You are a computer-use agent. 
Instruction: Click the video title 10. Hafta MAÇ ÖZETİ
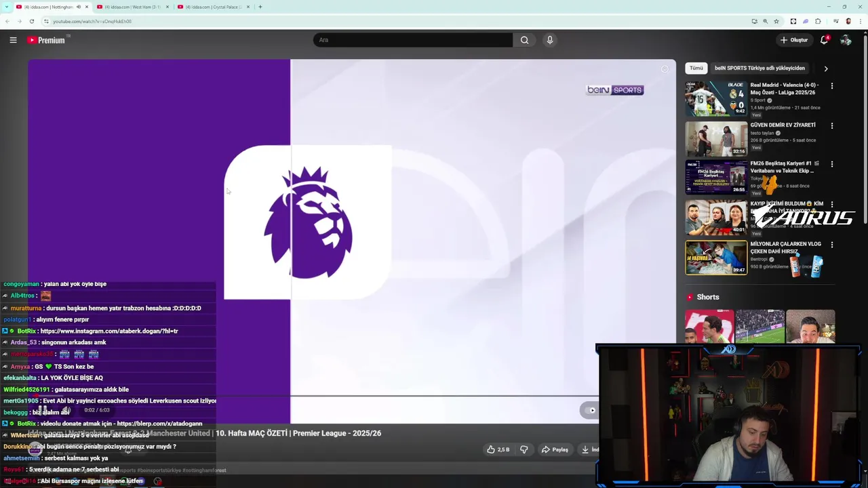point(298,433)
